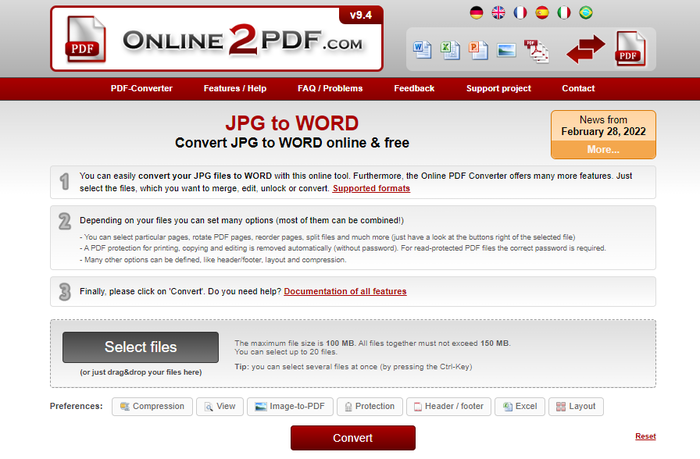Open Excel preferences
Screen dimensions: 700x459
[x=520, y=406]
